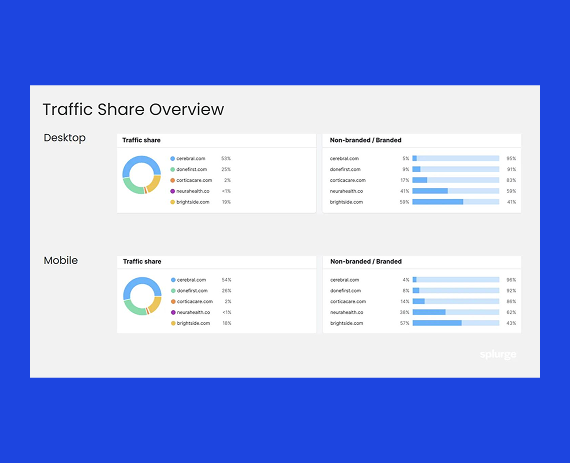Click the Mobile traffic share donut chart
570x463 pixels.
tap(142, 296)
